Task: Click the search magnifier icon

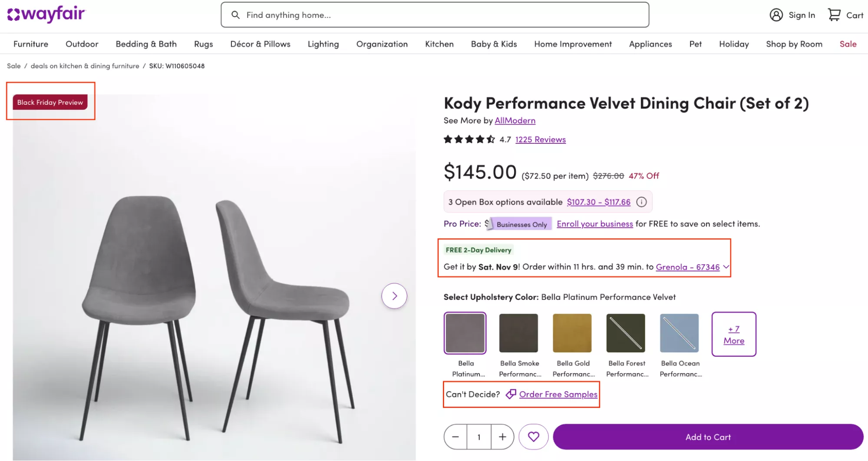Action: [235, 15]
